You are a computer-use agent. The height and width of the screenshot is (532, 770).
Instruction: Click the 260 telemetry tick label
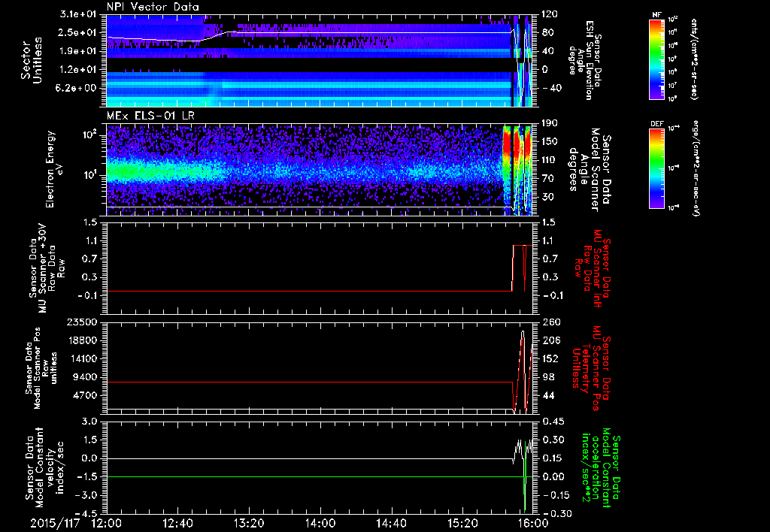[551, 322]
